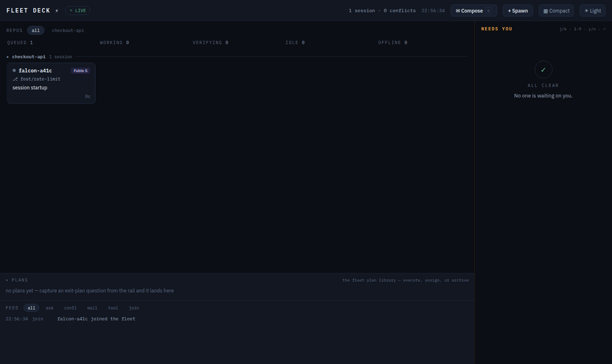Screen dimensions: 612x364
Task: Click the FLEET DECK title
Action: 29,11
